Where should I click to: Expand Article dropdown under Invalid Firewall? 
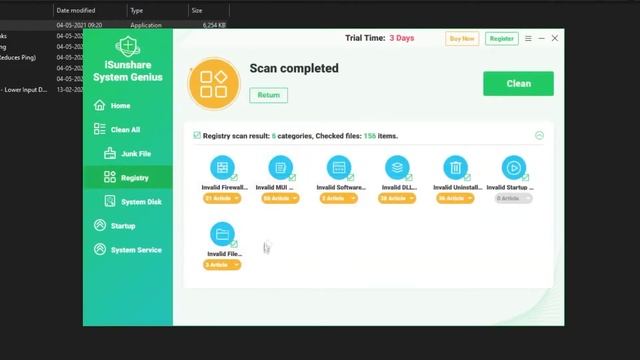click(222, 198)
